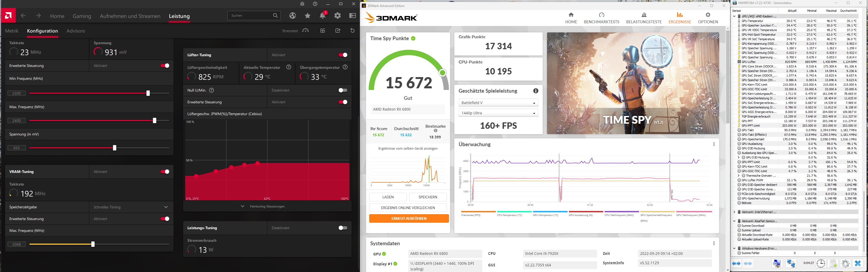Disable Lüfter-Tuning switch
Screen dimensions: 868x272
click(343, 55)
